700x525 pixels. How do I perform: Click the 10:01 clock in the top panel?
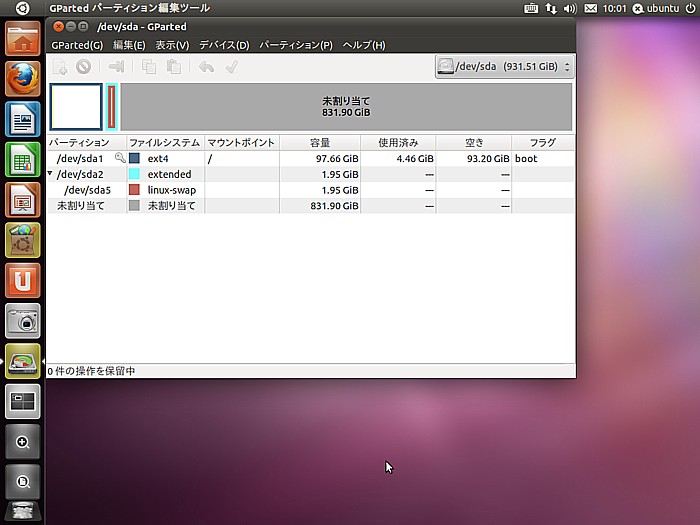pyautogui.click(x=614, y=8)
